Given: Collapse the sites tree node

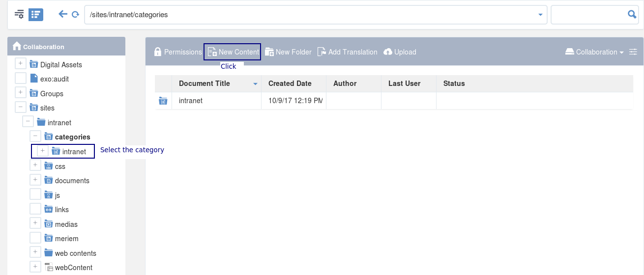Looking at the screenshot, I should (21, 107).
